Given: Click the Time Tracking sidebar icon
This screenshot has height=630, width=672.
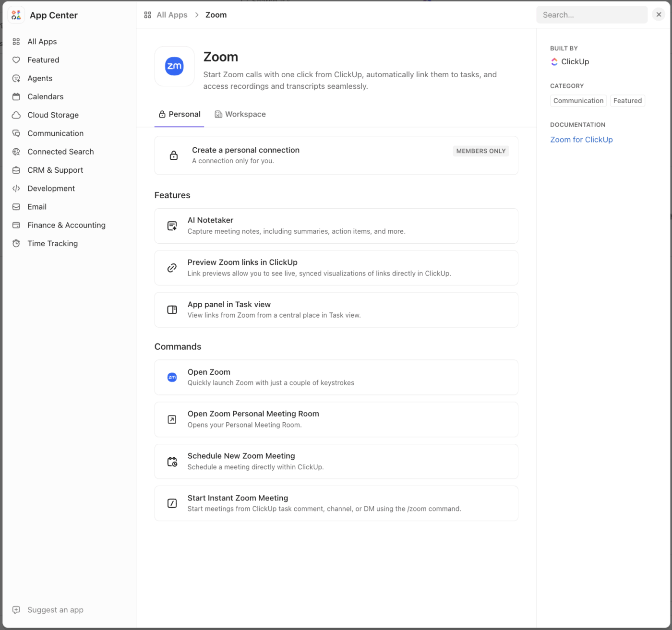Looking at the screenshot, I should click(16, 243).
